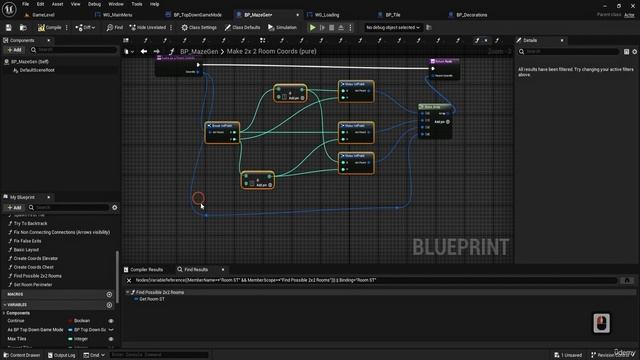Click the Components search field
Screen dimensions: 640x360
click(x=73, y=50)
